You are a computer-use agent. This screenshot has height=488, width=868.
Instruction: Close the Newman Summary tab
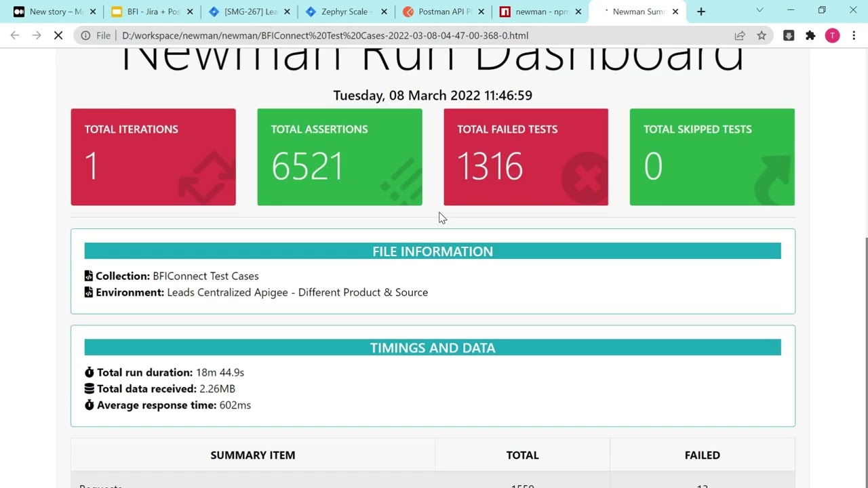(x=675, y=12)
